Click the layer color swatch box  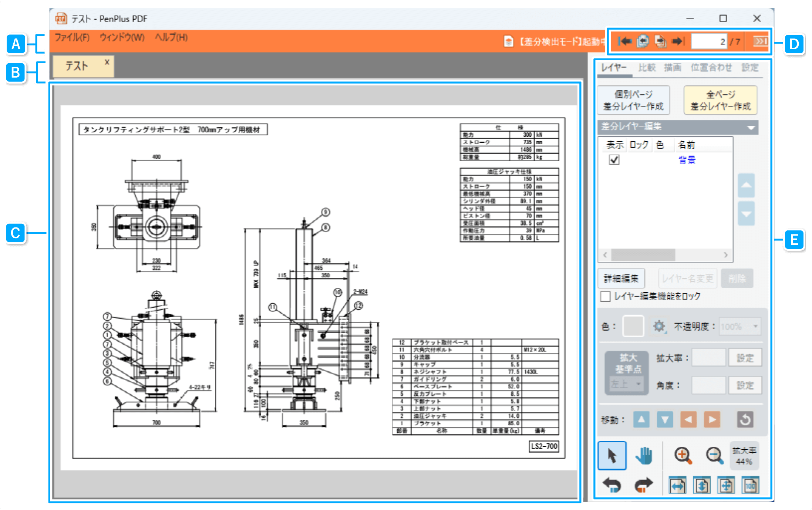coord(633,326)
